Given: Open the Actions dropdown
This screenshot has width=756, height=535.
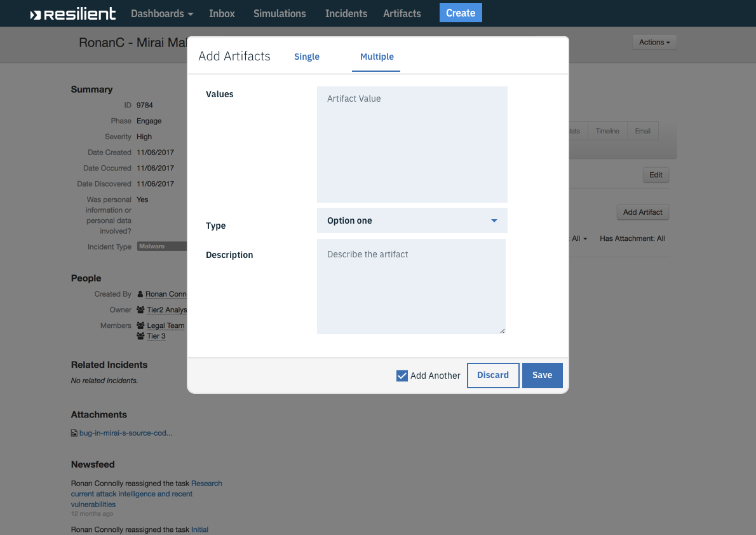Looking at the screenshot, I should tap(654, 43).
